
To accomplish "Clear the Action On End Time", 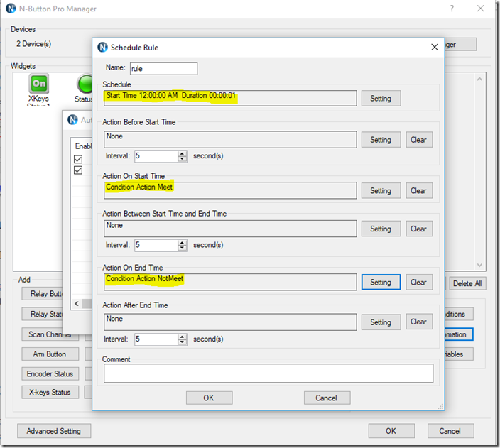I will [419, 282].
